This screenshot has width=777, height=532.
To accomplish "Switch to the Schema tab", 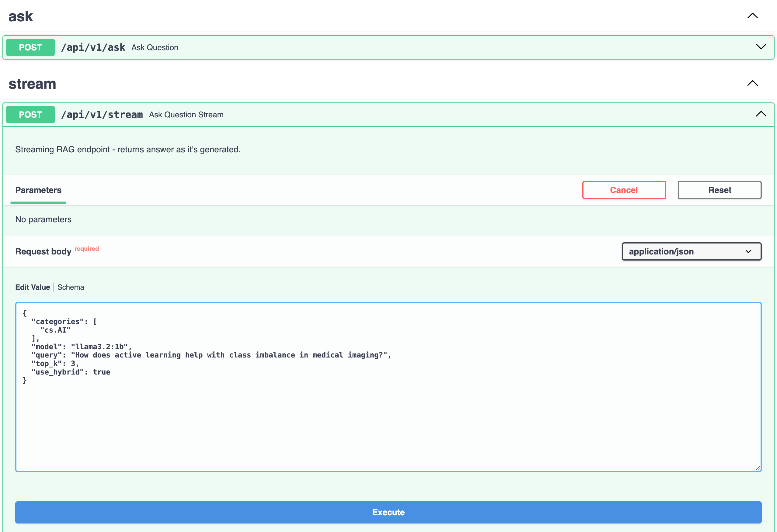I will [x=71, y=287].
